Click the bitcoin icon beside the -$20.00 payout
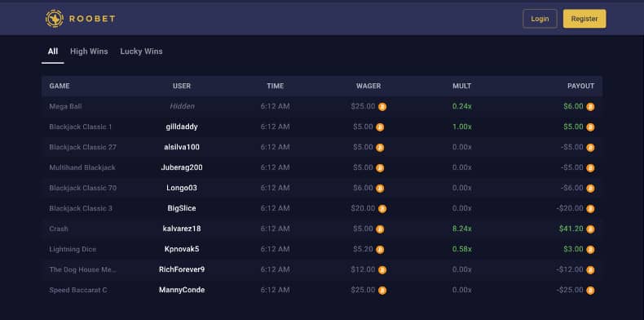Screen dimensions: 644x320 point(590,209)
